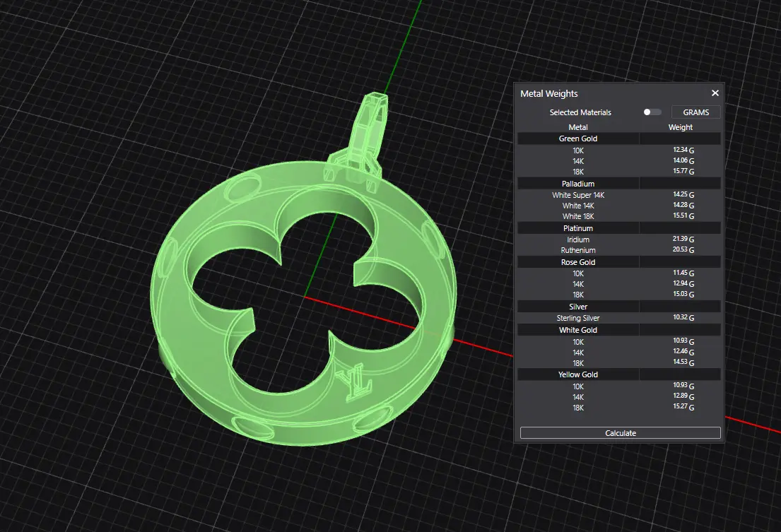Click the Weight column header

681,127
